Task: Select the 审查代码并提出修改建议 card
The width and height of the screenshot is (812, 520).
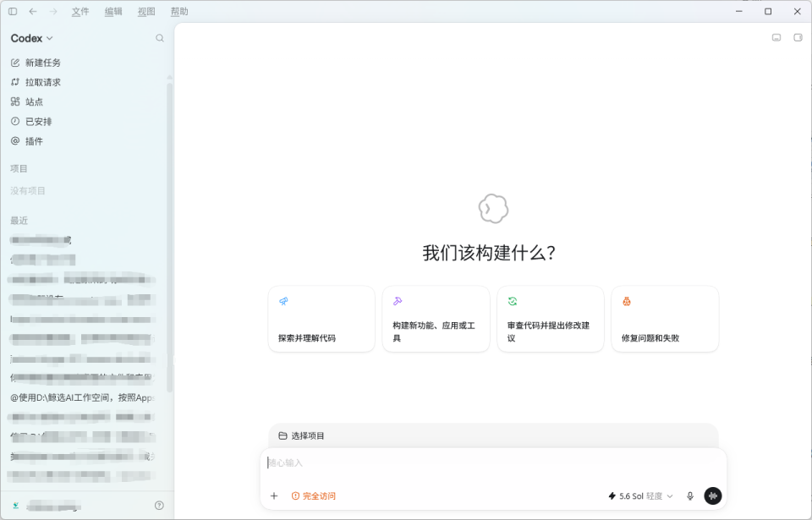Action: point(551,319)
